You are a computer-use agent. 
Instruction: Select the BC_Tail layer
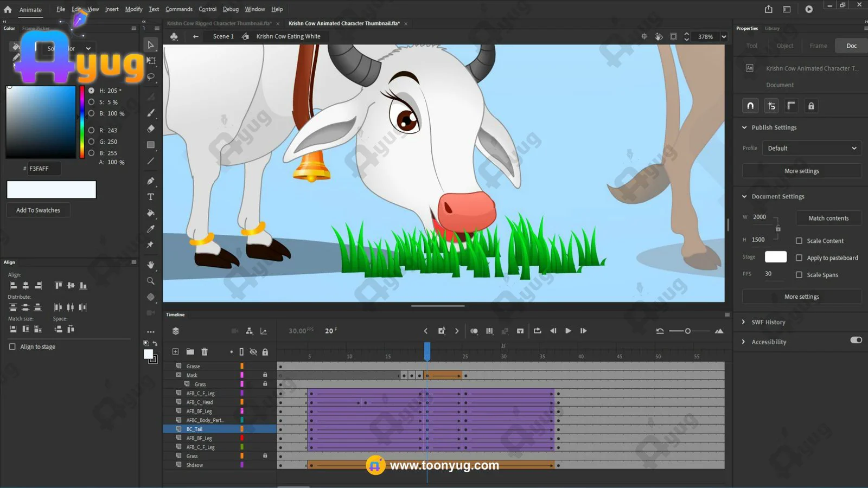pos(195,429)
